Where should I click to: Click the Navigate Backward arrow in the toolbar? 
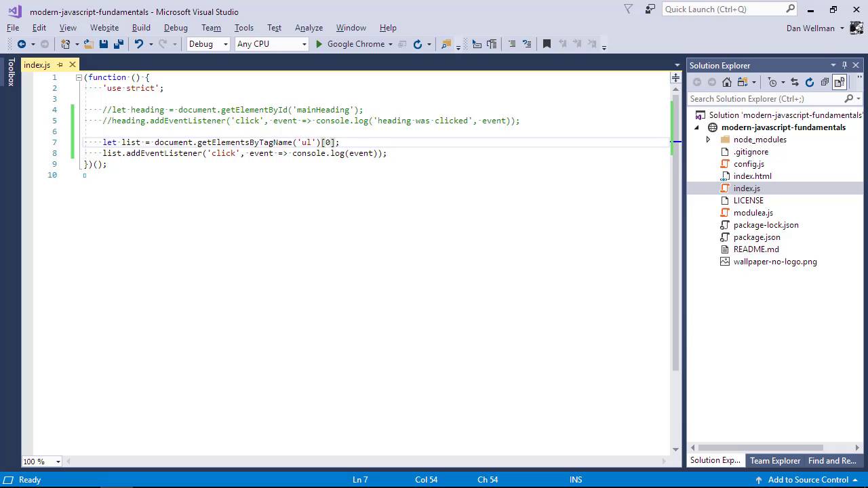tap(22, 44)
